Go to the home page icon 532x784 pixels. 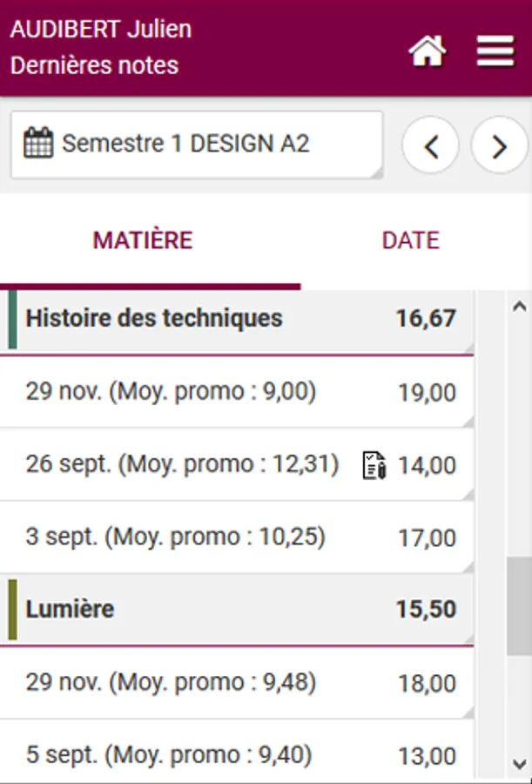click(x=427, y=52)
